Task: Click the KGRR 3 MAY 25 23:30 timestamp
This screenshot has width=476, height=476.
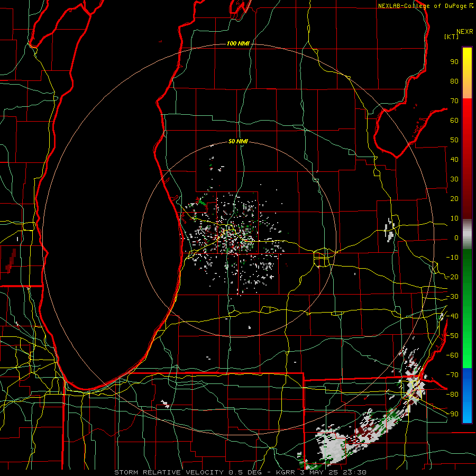Action: [x=321, y=472]
